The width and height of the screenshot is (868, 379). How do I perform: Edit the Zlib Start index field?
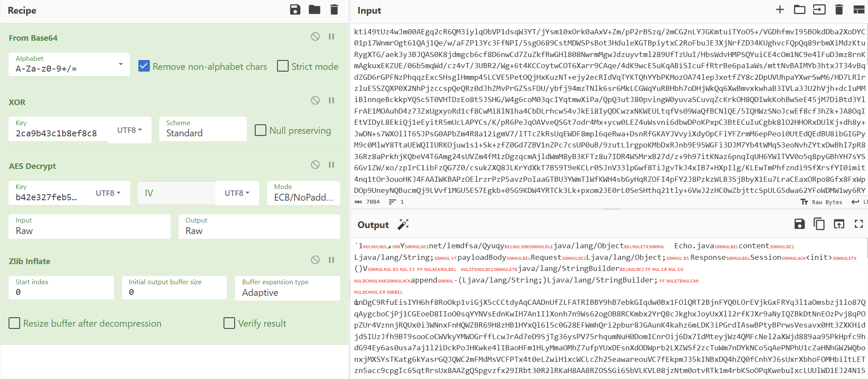tap(61, 288)
